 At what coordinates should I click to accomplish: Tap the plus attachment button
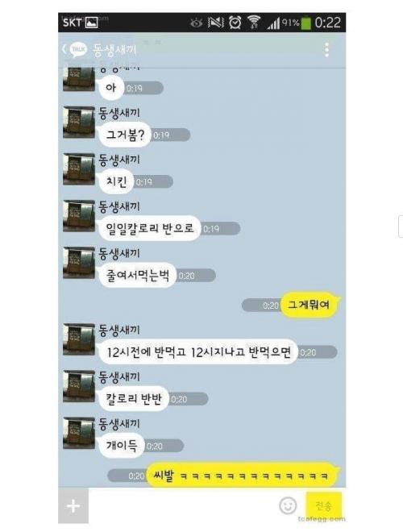pyautogui.click(x=73, y=506)
